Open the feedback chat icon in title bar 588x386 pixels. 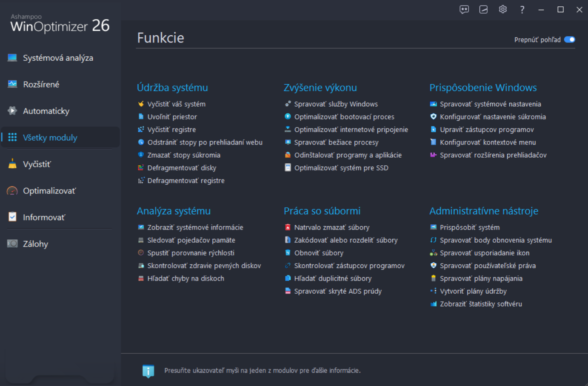464,9
